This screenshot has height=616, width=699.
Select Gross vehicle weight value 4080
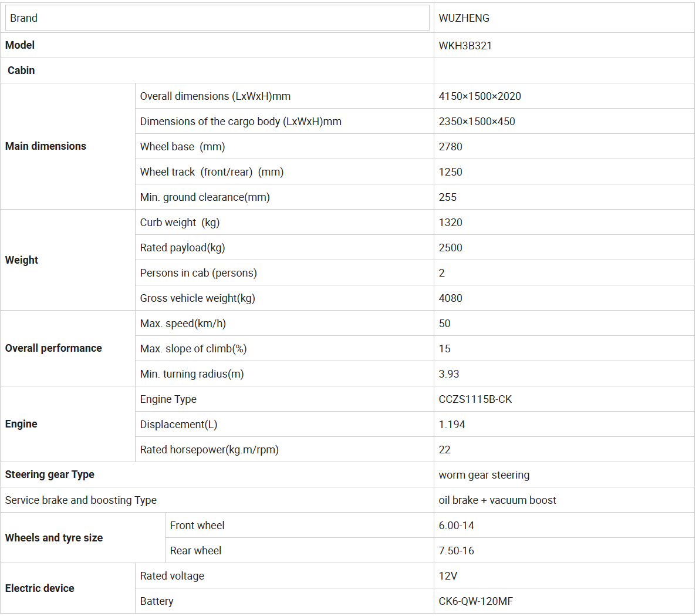pos(450,298)
